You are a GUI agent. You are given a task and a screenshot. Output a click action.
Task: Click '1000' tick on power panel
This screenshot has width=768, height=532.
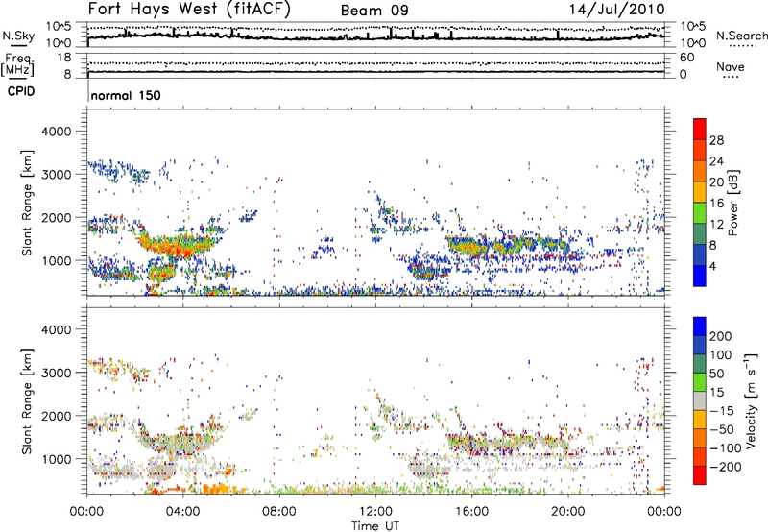click(57, 260)
